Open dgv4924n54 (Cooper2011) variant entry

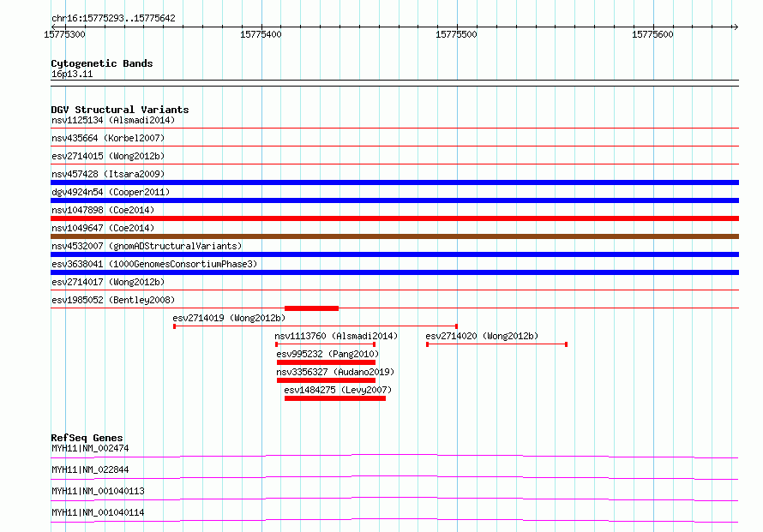point(111,192)
